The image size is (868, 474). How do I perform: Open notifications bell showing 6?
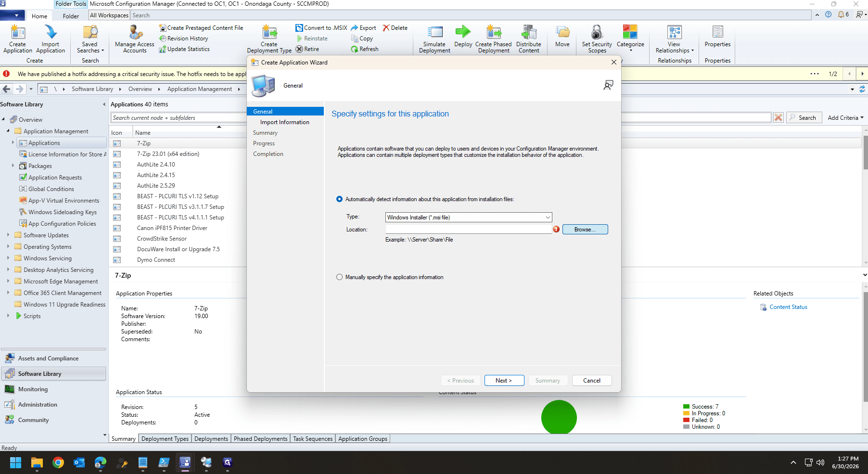(x=843, y=14)
